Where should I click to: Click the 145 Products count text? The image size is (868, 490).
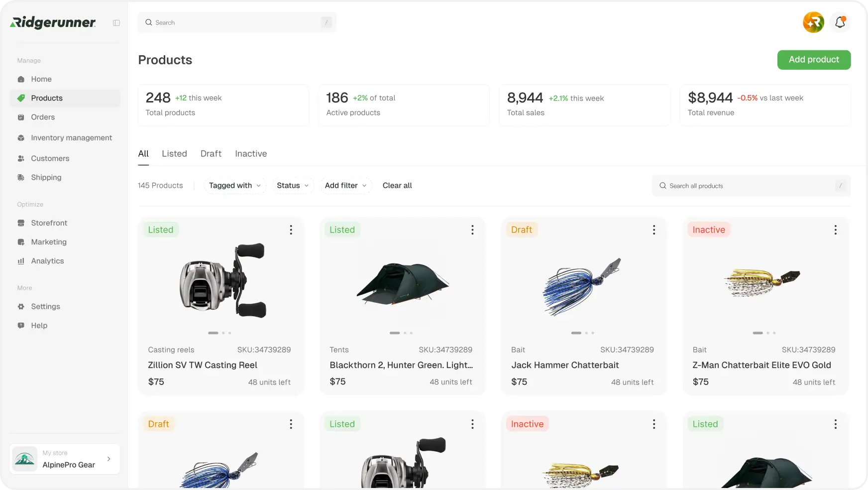click(x=160, y=185)
